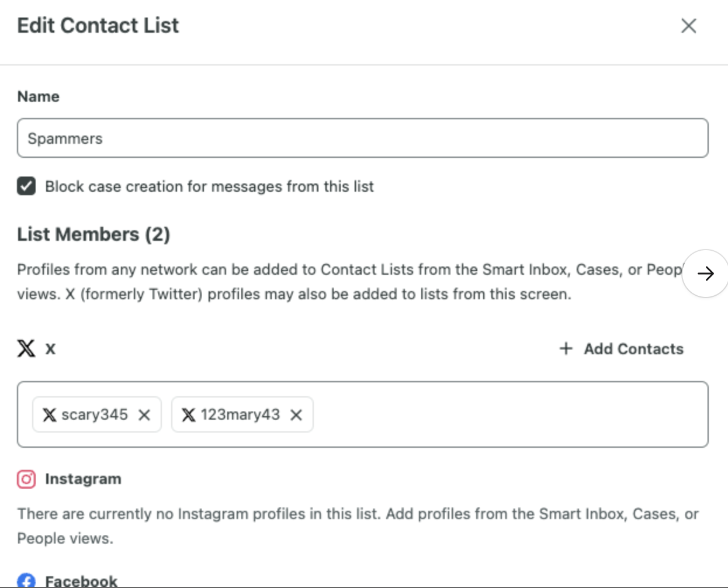The height and width of the screenshot is (588, 728).
Task: Click the X network logo heading icon
Action: point(26,348)
